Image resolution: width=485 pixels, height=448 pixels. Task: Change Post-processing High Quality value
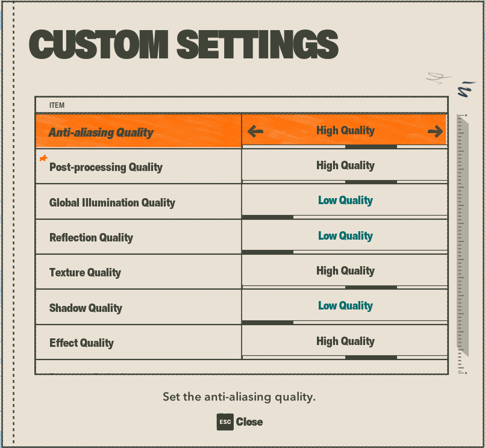coord(345,165)
